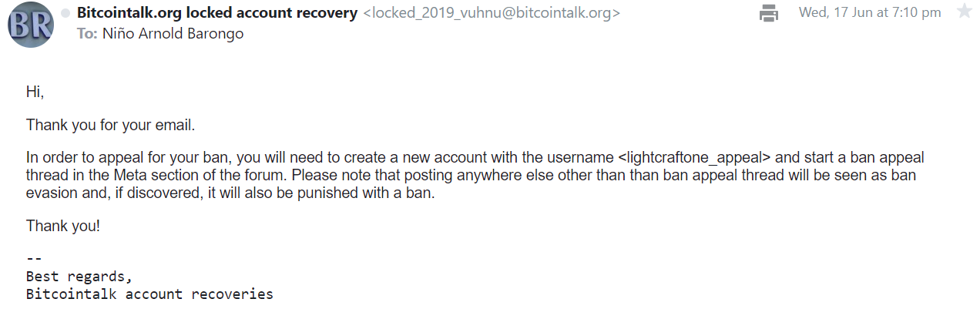Screen dimensions: 980x309
Task: Click the Hi, greeting line
Action: tap(35, 92)
